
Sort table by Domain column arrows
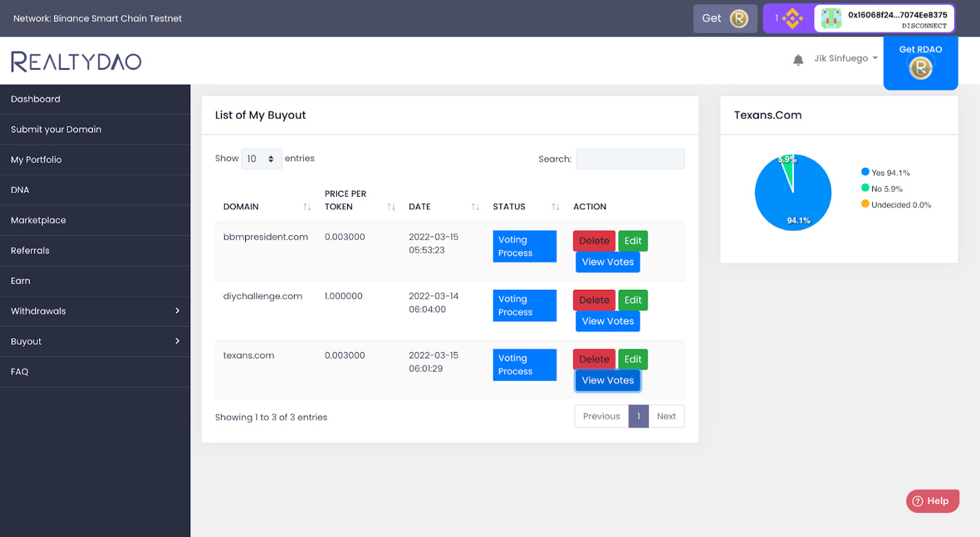coord(307,207)
